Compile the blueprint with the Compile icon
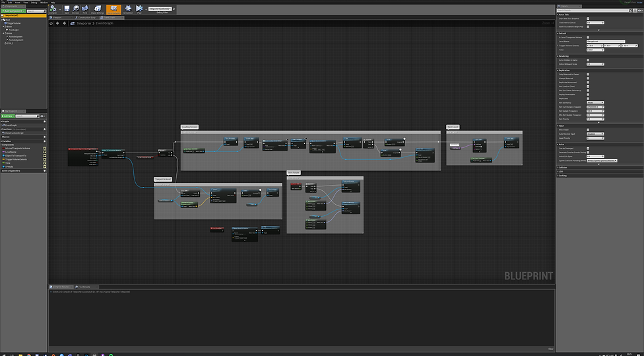The image size is (644, 356). point(53,9)
